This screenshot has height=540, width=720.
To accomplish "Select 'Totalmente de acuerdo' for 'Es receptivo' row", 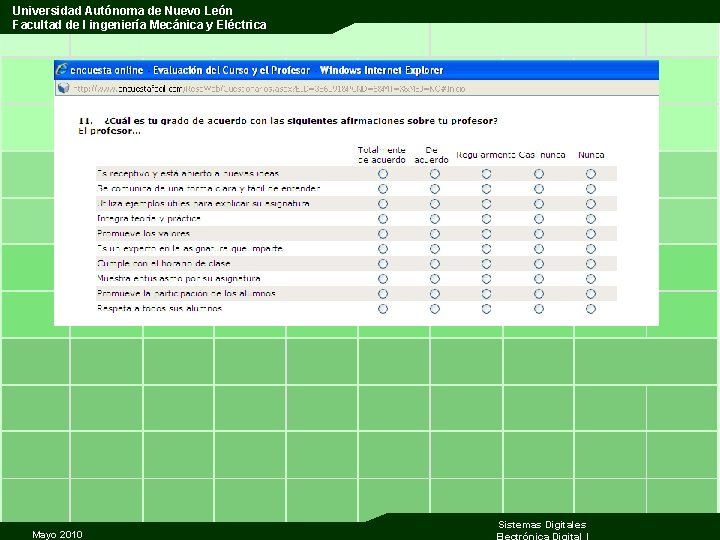I will point(383,174).
